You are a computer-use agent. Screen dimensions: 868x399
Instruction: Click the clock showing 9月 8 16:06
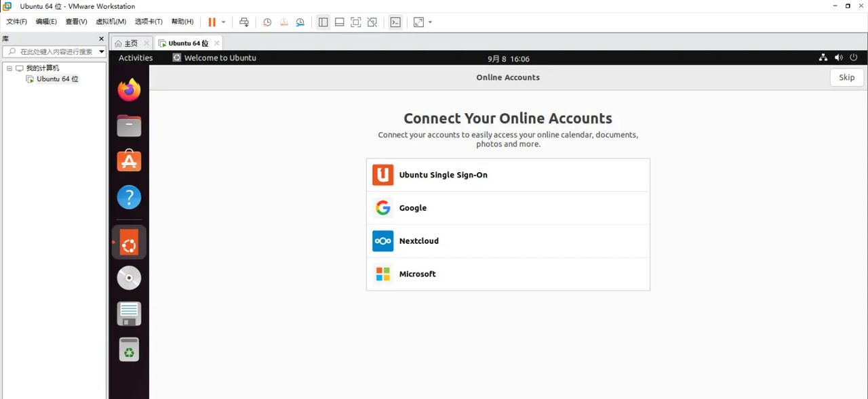[508, 58]
